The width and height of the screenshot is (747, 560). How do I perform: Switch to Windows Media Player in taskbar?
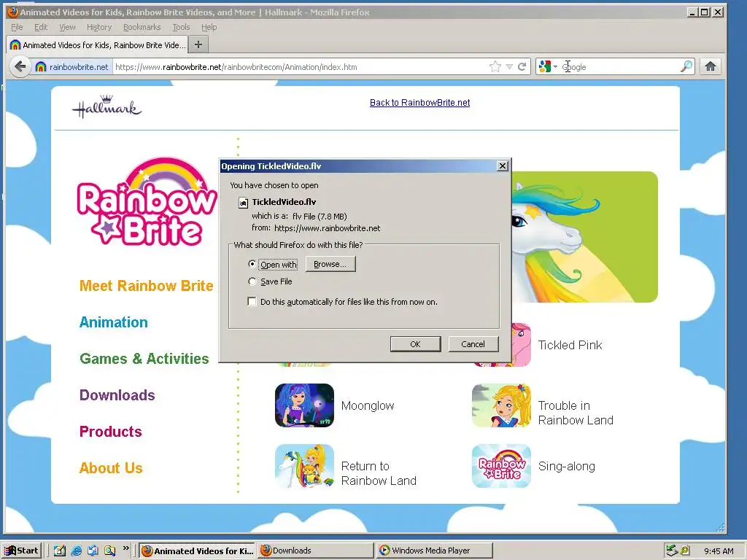[434, 551]
